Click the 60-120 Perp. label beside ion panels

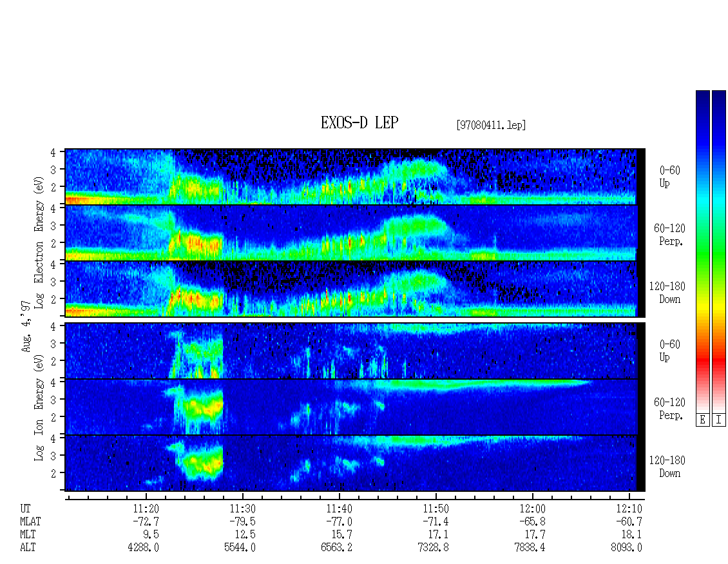669,409
